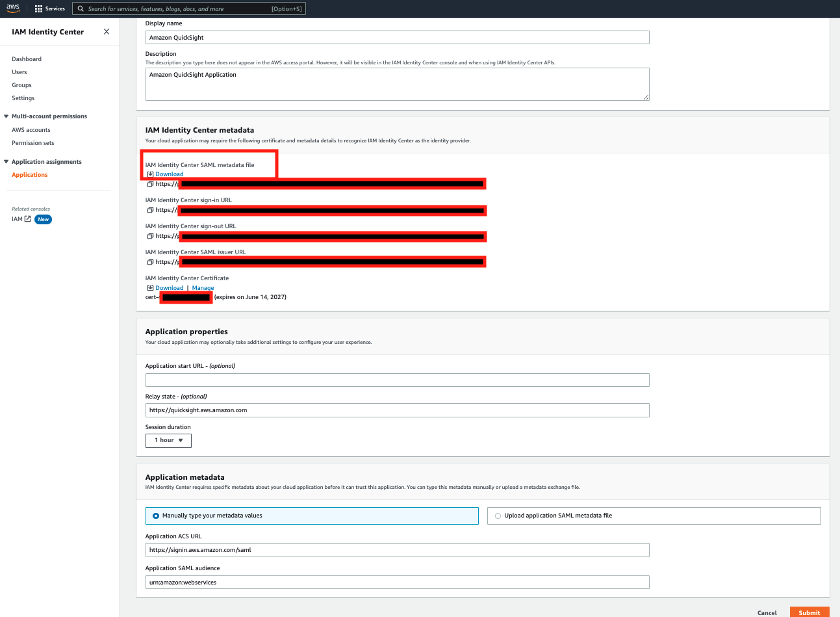The image size is (840, 617).
Task: Click the 'IAM Identity Center metadata' heading
Action: pyautogui.click(x=199, y=130)
